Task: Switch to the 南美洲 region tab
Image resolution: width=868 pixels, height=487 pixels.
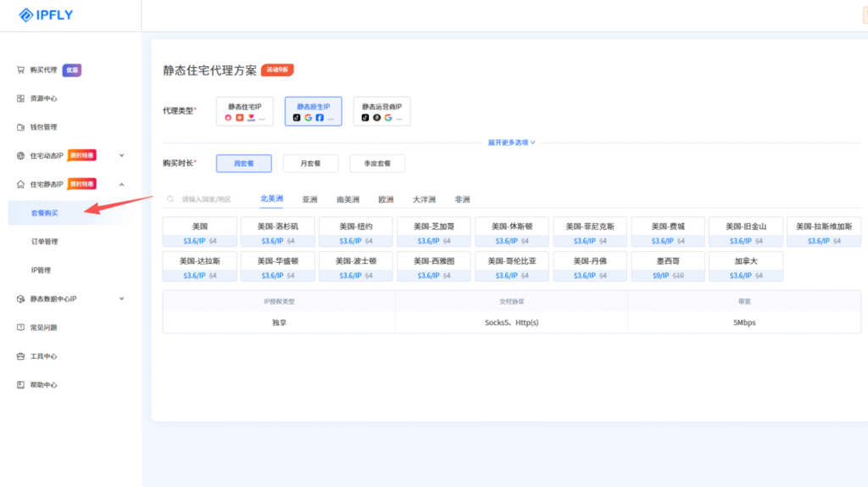Action: point(348,199)
